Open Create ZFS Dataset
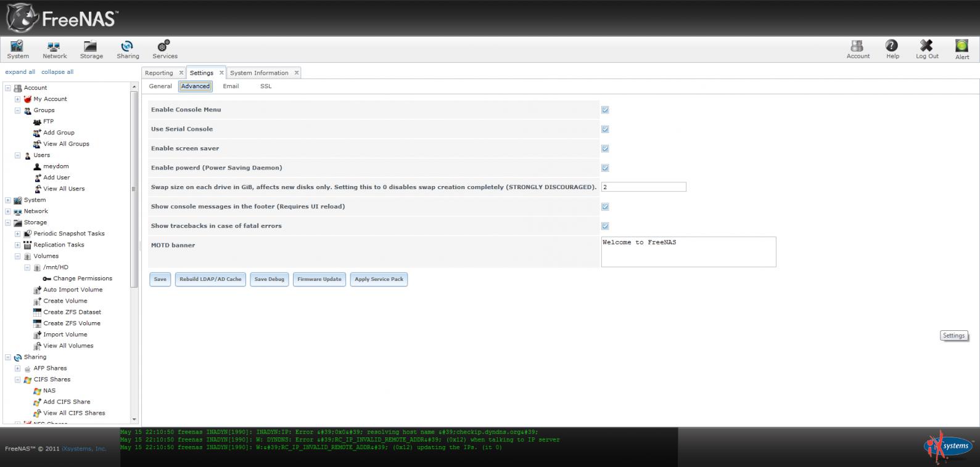 [72, 312]
